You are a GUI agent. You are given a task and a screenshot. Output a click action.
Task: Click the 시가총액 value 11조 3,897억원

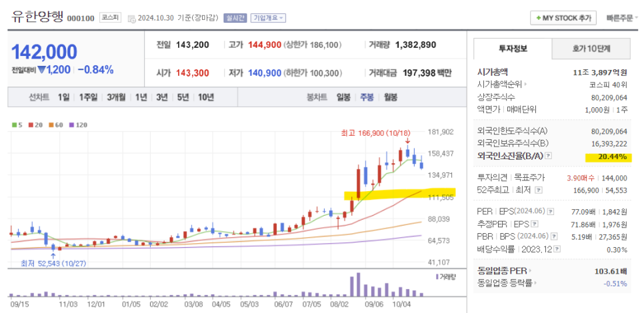pos(600,73)
